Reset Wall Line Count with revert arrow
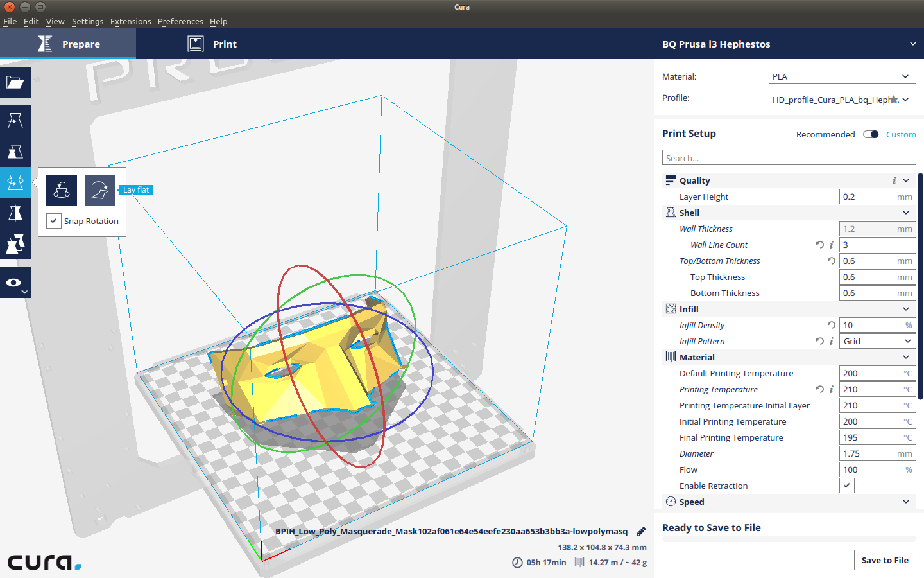924x578 pixels. (819, 245)
